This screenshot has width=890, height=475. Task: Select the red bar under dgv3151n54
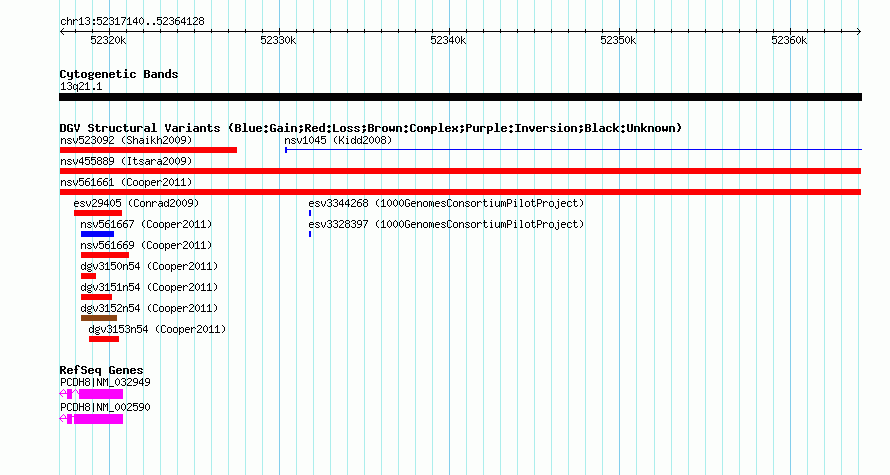[x=96, y=297]
